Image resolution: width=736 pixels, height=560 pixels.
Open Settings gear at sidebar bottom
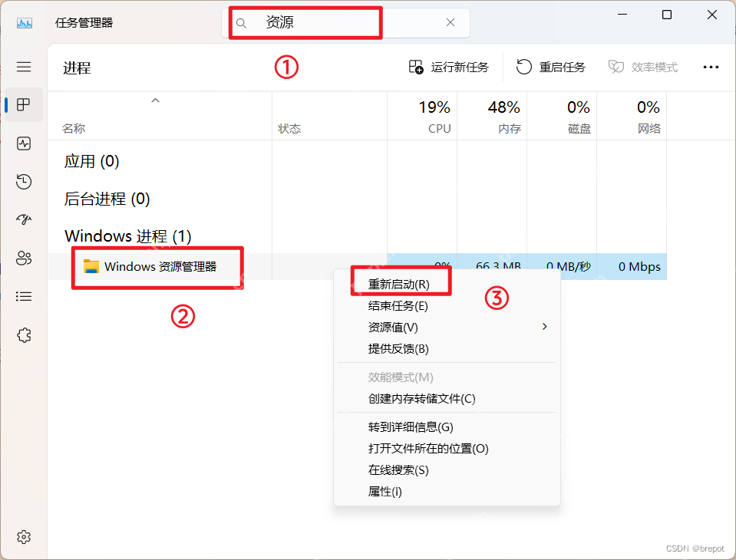point(24,536)
